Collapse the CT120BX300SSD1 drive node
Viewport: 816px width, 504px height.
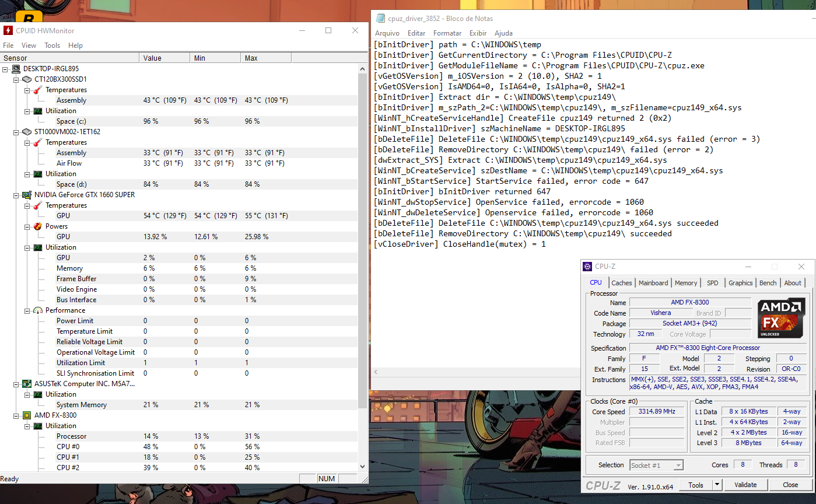click(16, 79)
